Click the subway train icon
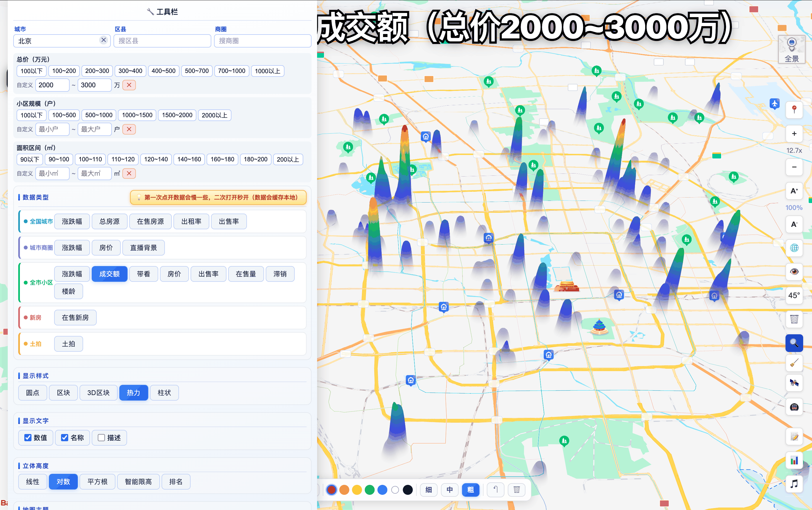Screen dimensions: 812x510 click(794, 407)
